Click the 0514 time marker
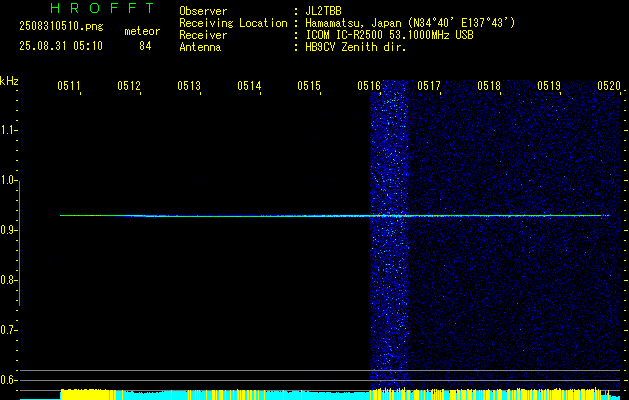This screenshot has width=629, height=400. 249,85
